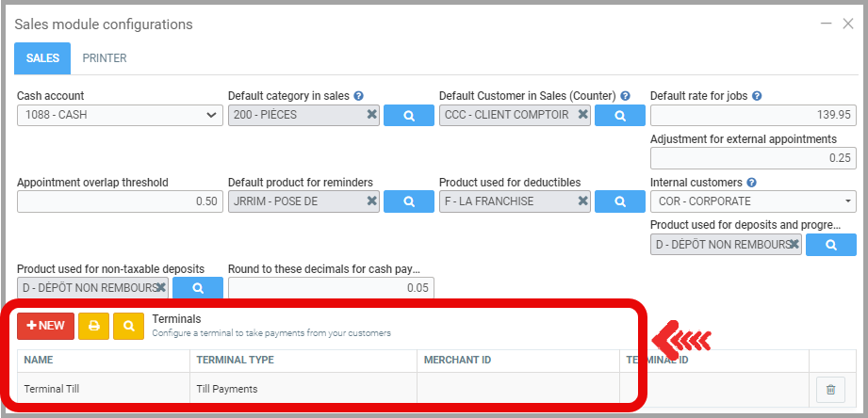Search product for non-taxable deposits
The height and width of the screenshot is (418, 868).
[x=198, y=287]
